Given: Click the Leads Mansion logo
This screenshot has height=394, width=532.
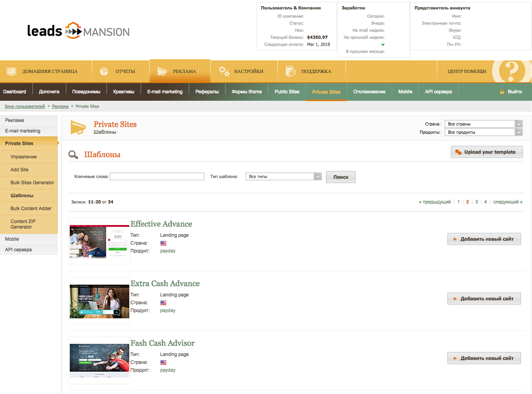Looking at the screenshot, I should pyautogui.click(x=78, y=31).
